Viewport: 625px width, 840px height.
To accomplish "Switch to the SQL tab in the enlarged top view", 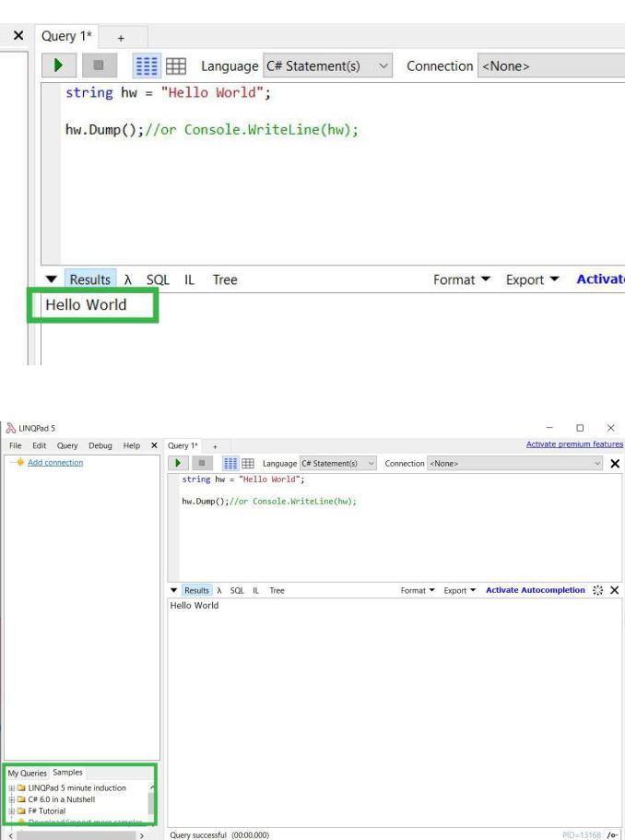I will pos(158,279).
